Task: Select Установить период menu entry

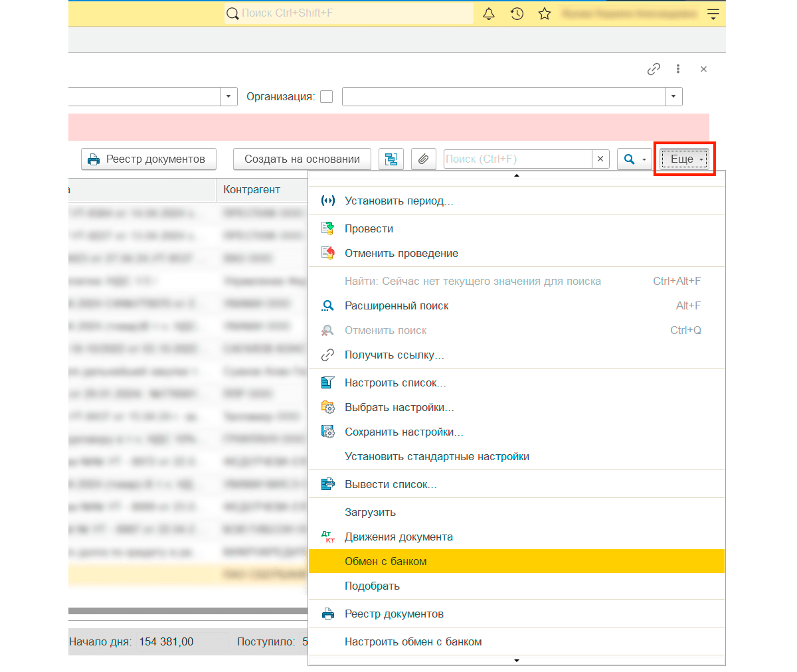Action: pyautogui.click(x=398, y=201)
